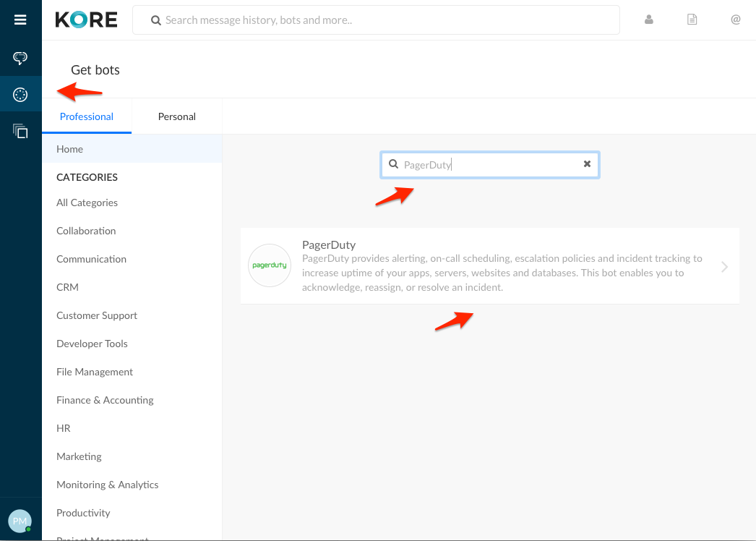
Task: Open the document notes icon in header
Action: tap(692, 20)
